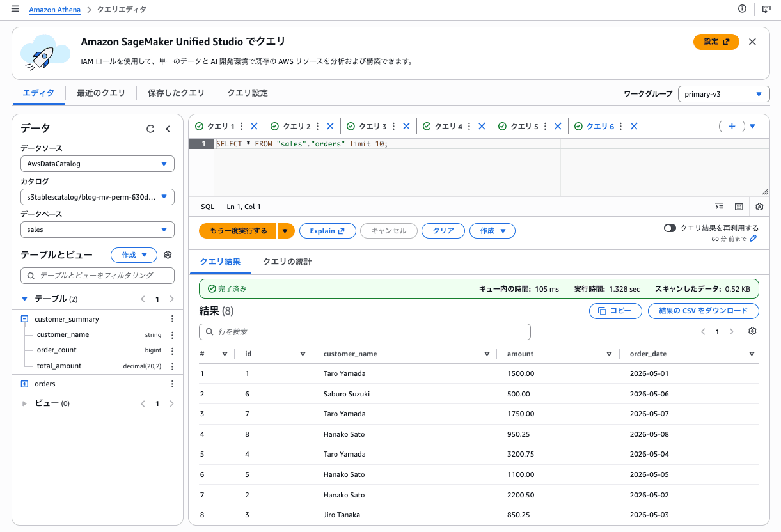
Task: Switch to the 最近のクエリ tab
Action: [101, 93]
